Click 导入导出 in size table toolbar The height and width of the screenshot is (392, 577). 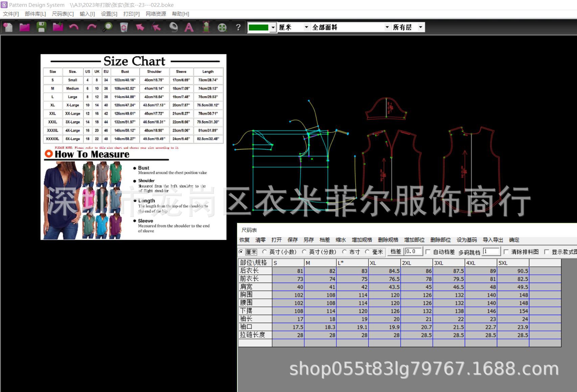tap(493, 240)
